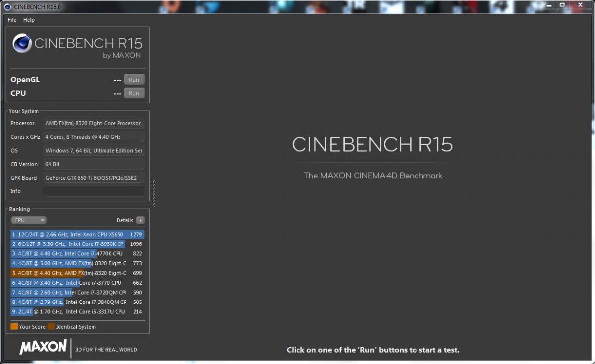The image size is (595, 364).
Task: Run the OpenGL benchmark test
Action: pyautogui.click(x=134, y=80)
